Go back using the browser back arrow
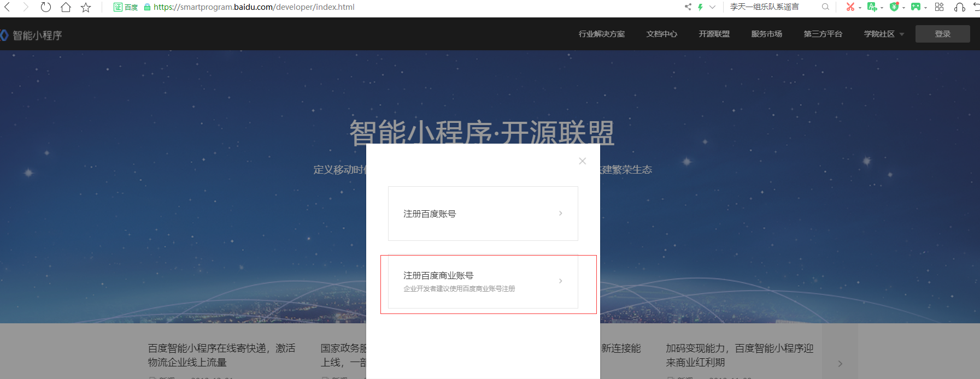 click(7, 7)
